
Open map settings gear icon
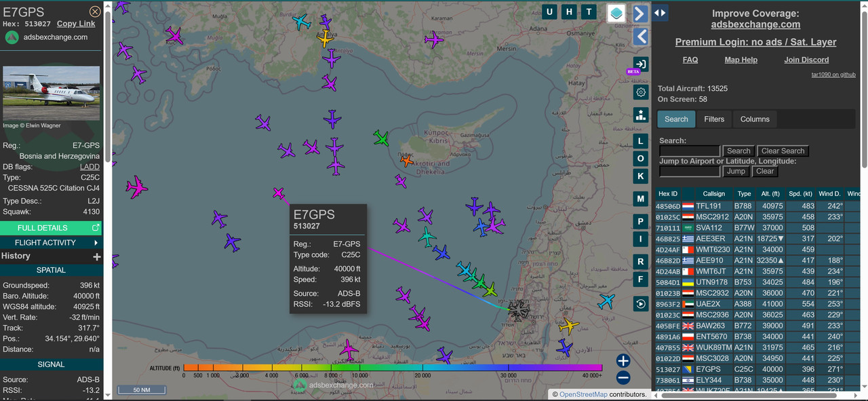click(x=641, y=92)
